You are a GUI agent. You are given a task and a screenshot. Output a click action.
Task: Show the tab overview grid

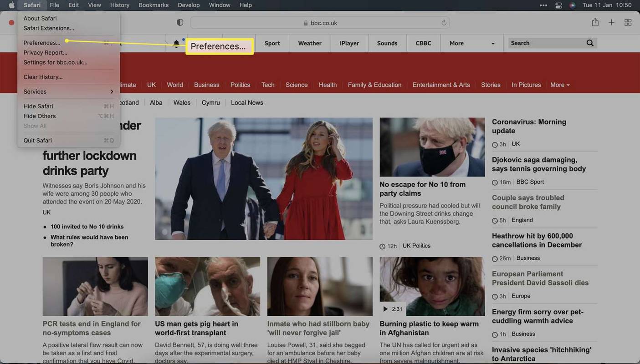[628, 22]
